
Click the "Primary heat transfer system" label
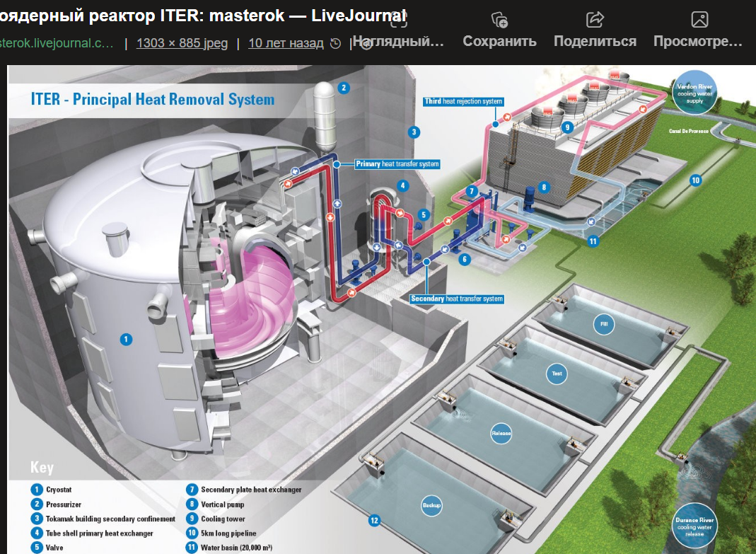(x=397, y=164)
